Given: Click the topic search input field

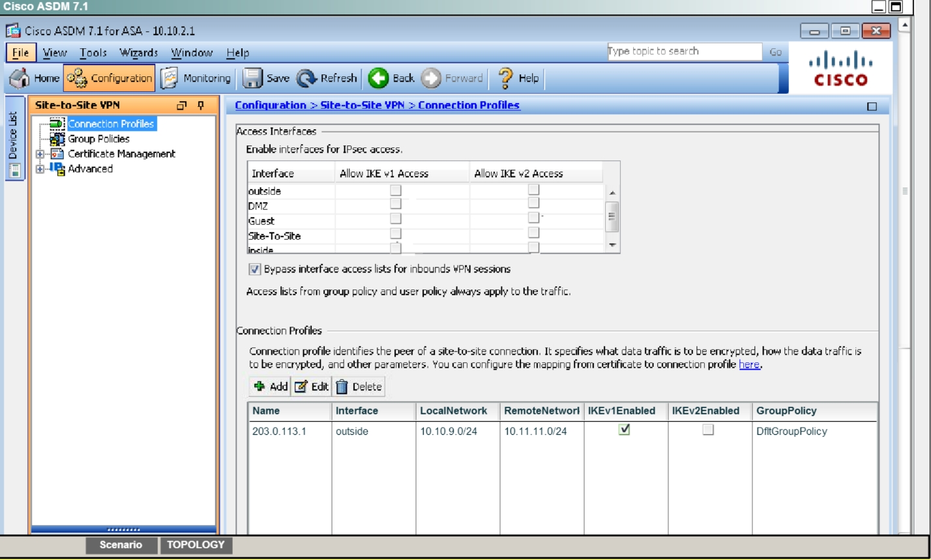Looking at the screenshot, I should [683, 52].
